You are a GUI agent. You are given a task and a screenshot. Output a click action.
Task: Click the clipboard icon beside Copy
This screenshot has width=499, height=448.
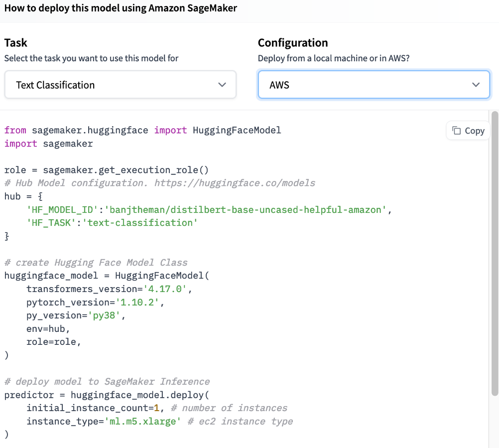pyautogui.click(x=457, y=131)
